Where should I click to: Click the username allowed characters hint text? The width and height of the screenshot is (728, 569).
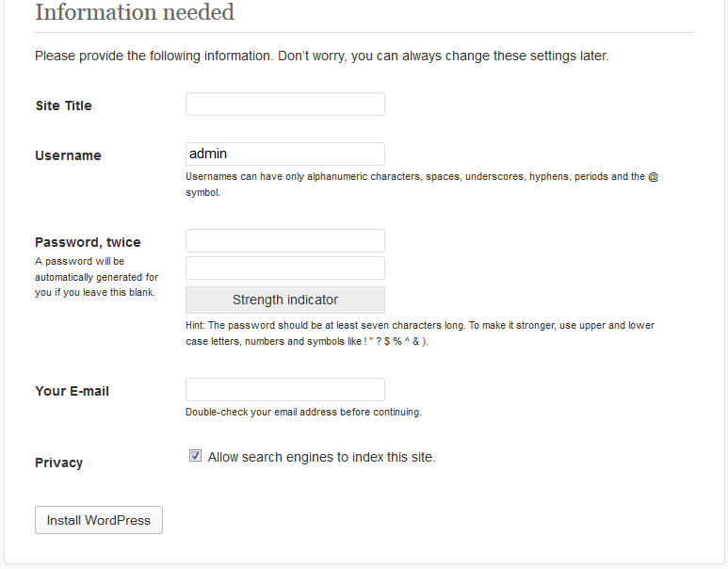(x=421, y=177)
